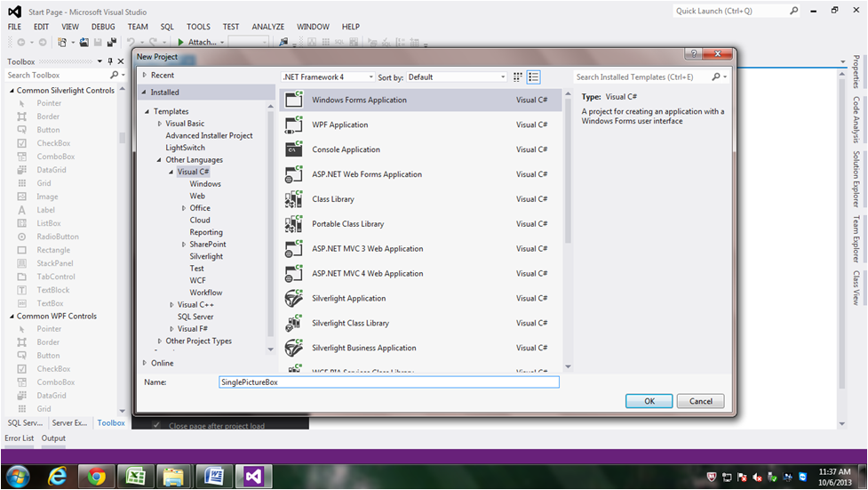
Task: Click the Save All toolbar icon
Action: pyautogui.click(x=112, y=42)
